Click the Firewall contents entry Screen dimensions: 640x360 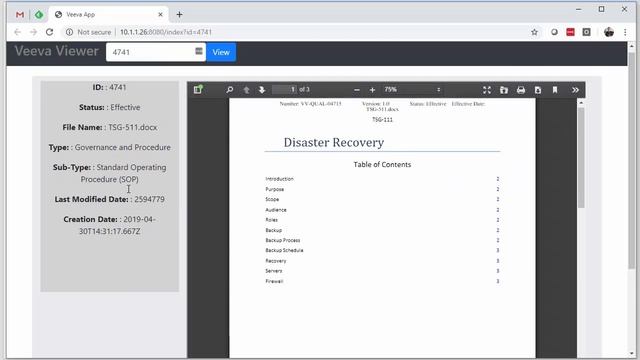[274, 281]
